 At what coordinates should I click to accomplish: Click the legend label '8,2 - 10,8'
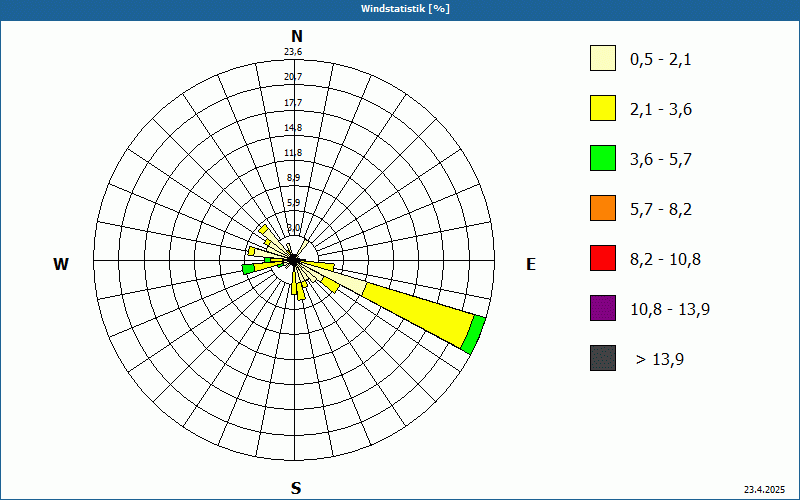click(665, 260)
